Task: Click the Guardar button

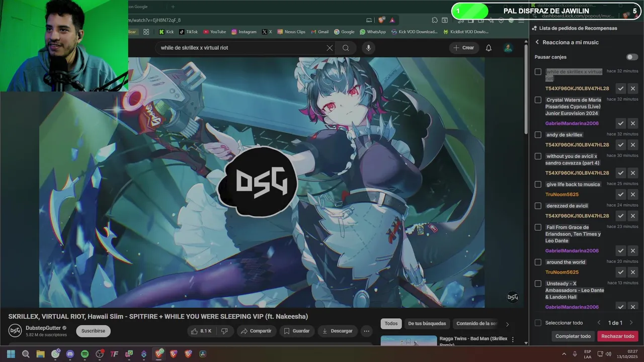Action: pyautogui.click(x=296, y=331)
